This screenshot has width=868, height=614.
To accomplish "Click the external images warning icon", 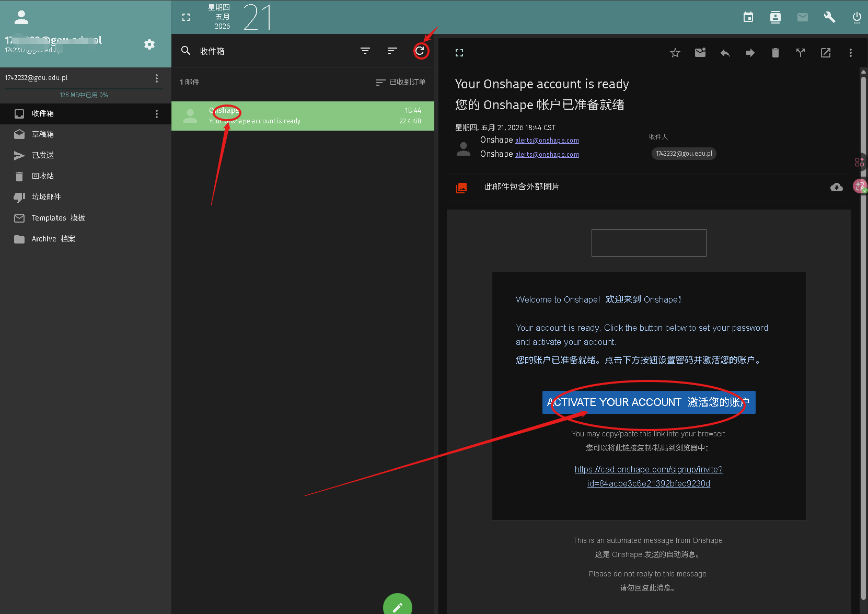I will [461, 188].
